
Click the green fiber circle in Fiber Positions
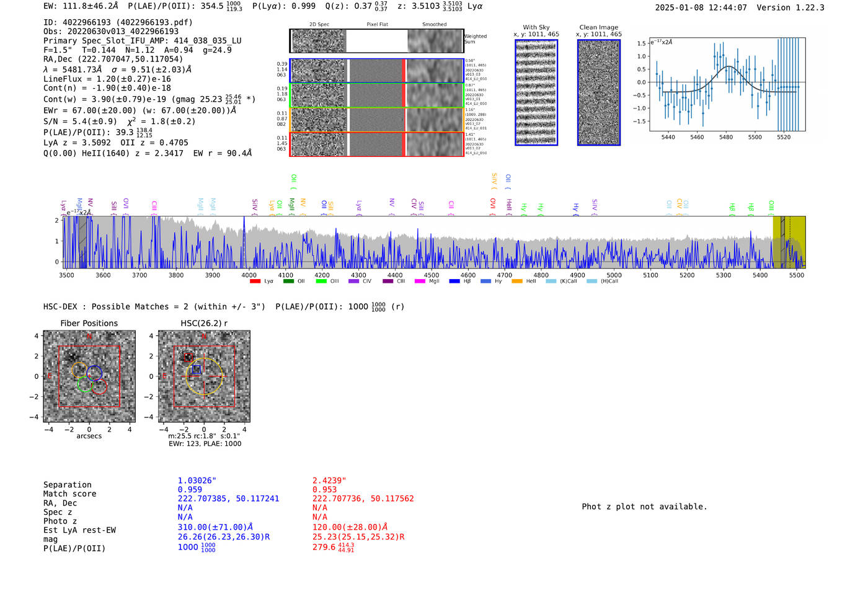[85, 384]
